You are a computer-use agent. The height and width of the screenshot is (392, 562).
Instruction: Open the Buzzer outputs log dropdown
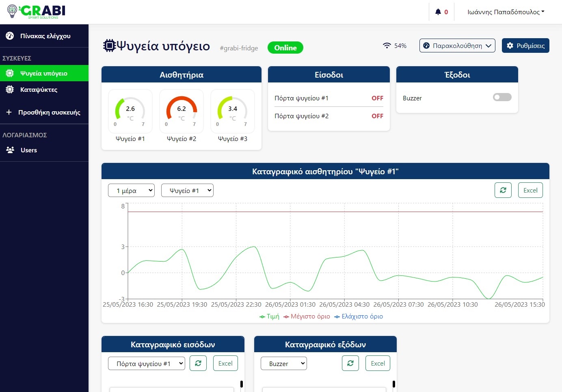tap(284, 364)
